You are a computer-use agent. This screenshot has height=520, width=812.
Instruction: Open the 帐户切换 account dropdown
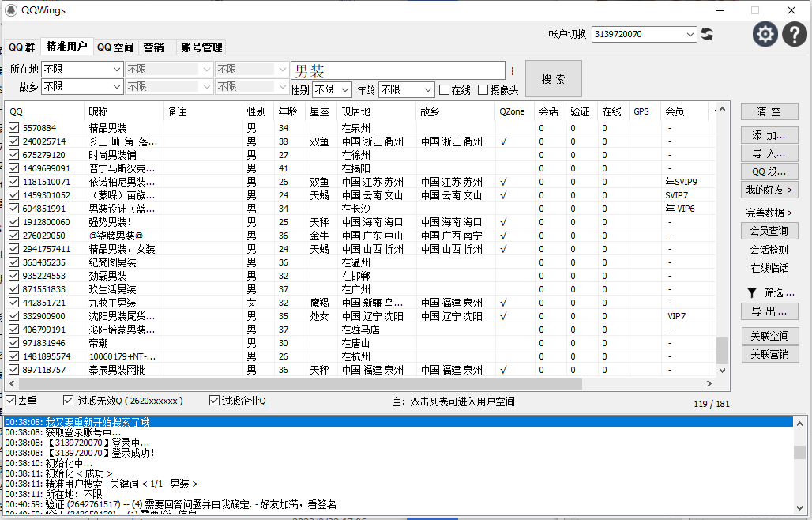pyautogui.click(x=644, y=34)
